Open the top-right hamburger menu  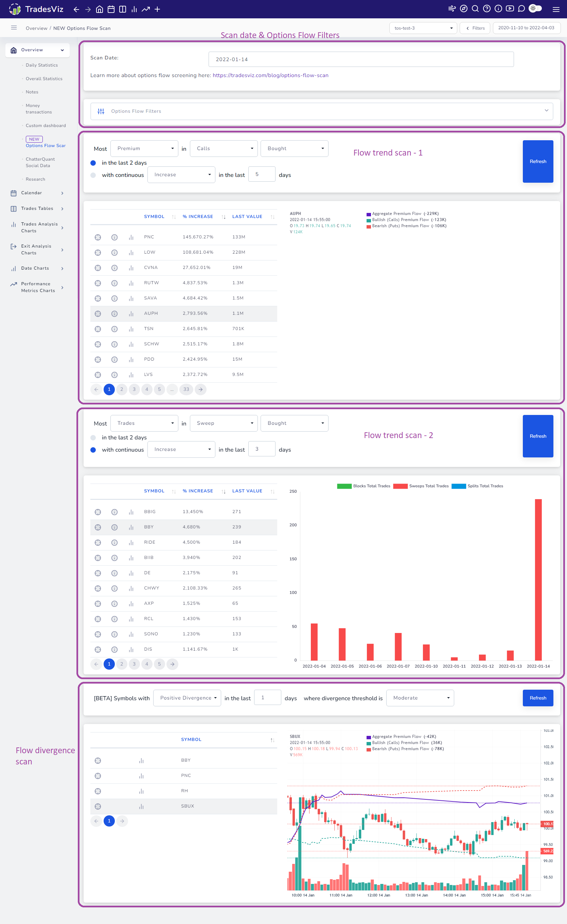556,10
